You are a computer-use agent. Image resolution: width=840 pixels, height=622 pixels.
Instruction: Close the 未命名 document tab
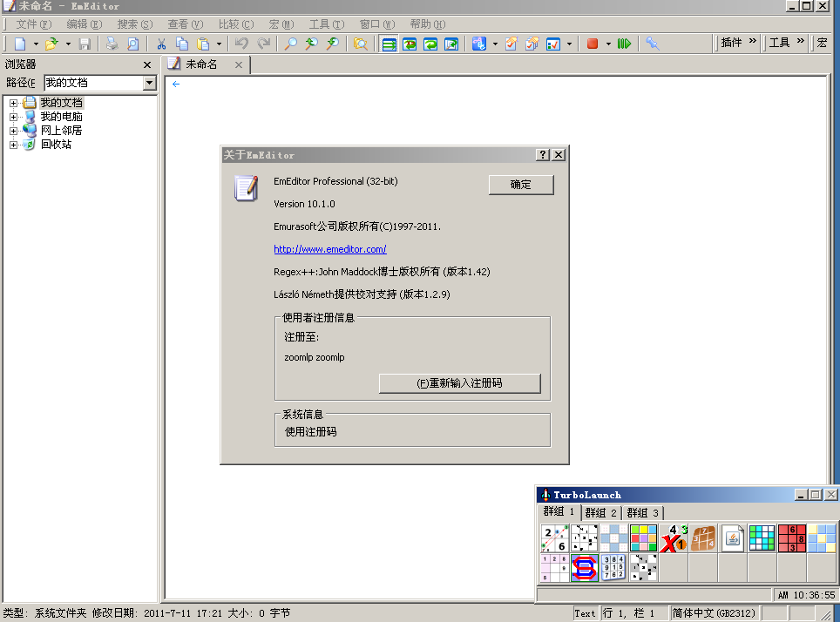pyautogui.click(x=239, y=64)
